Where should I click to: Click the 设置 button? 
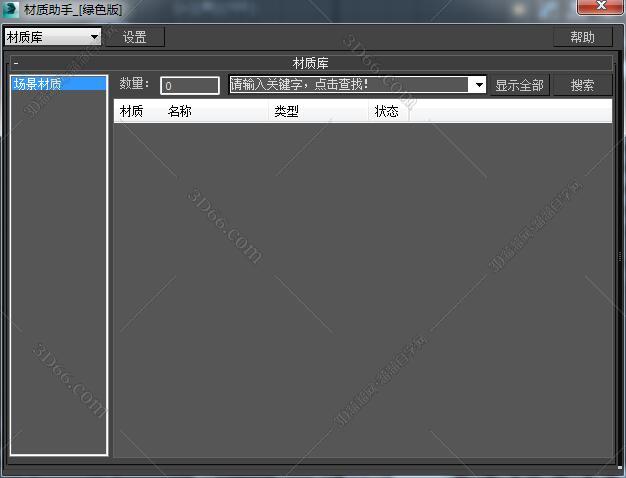pos(135,37)
